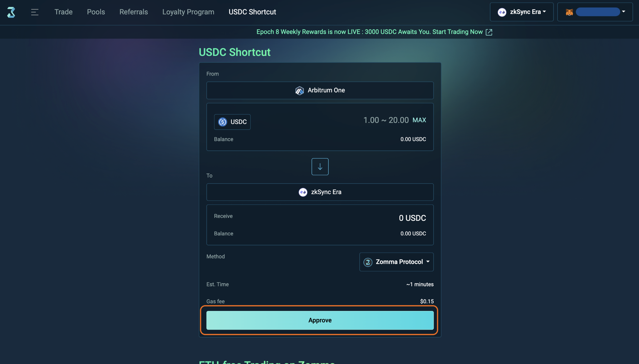The image size is (639, 364).
Task: Expand the zkSync Era network dropdown
Action: pyautogui.click(x=522, y=12)
